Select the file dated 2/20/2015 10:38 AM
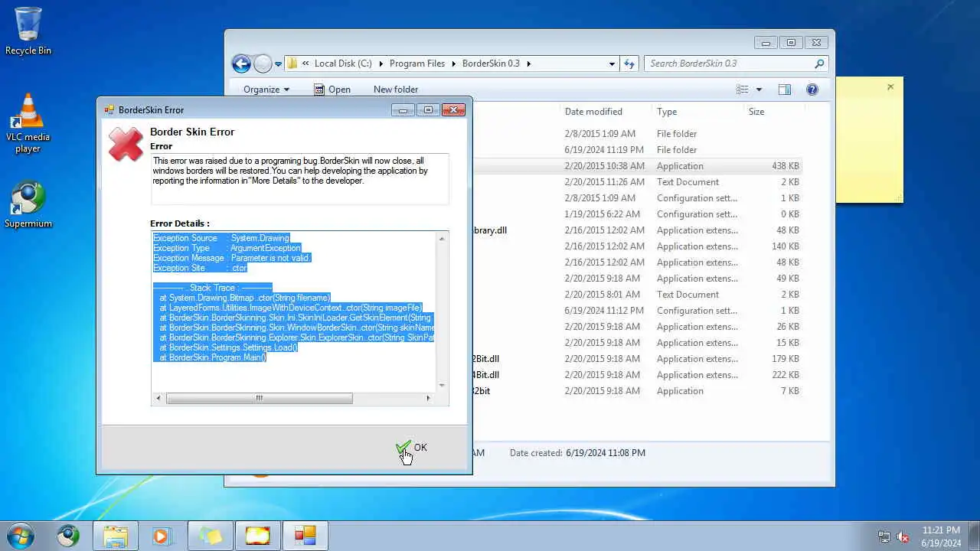This screenshot has height=551, width=980. point(638,166)
